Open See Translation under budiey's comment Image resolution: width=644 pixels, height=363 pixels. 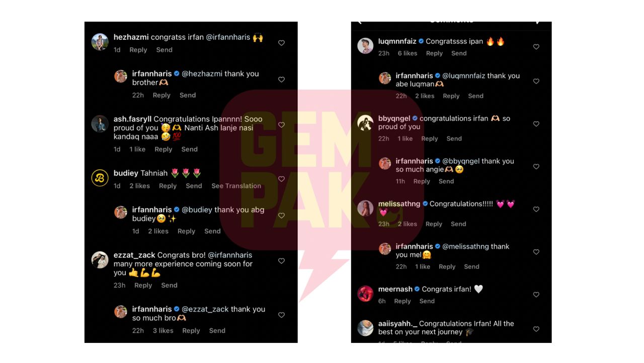(236, 186)
